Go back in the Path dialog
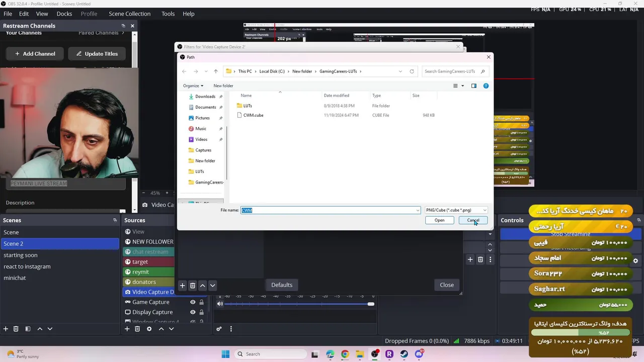Viewport: 644px width, 362px height. 184,71
